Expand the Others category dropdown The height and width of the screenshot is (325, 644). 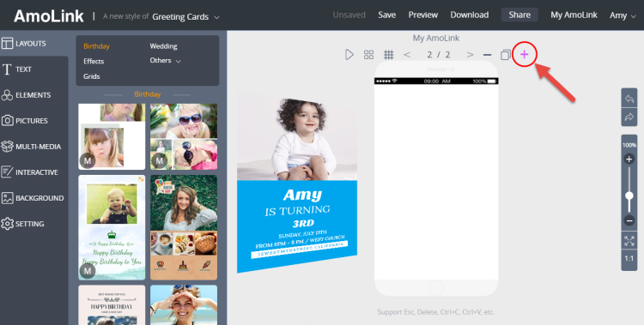click(x=166, y=60)
